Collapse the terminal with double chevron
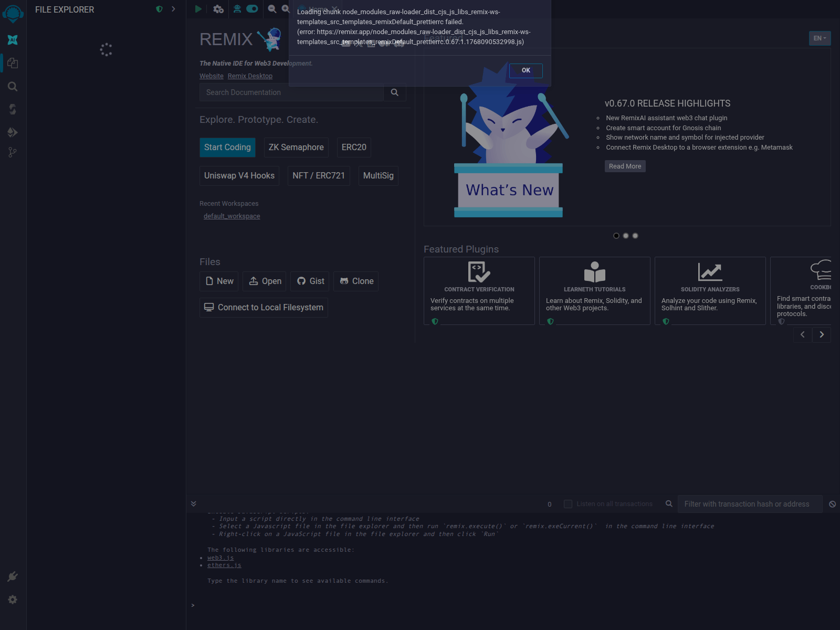This screenshot has height=630, width=840. click(193, 503)
